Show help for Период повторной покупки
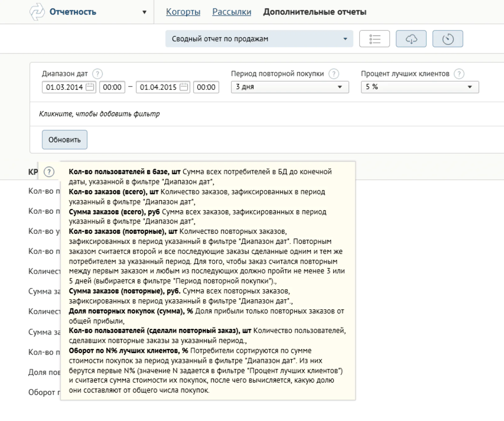Viewport: 504px width, 421px height. click(x=334, y=74)
